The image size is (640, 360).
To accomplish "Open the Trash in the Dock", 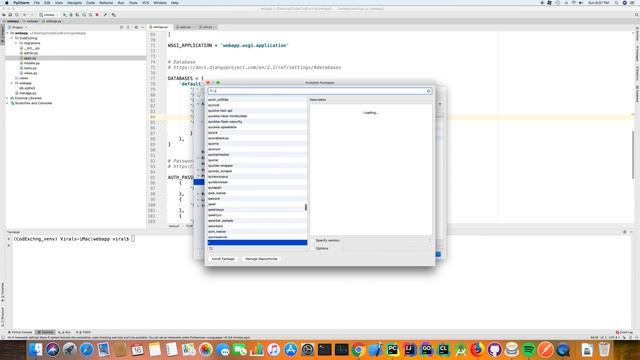I will click(x=604, y=350).
